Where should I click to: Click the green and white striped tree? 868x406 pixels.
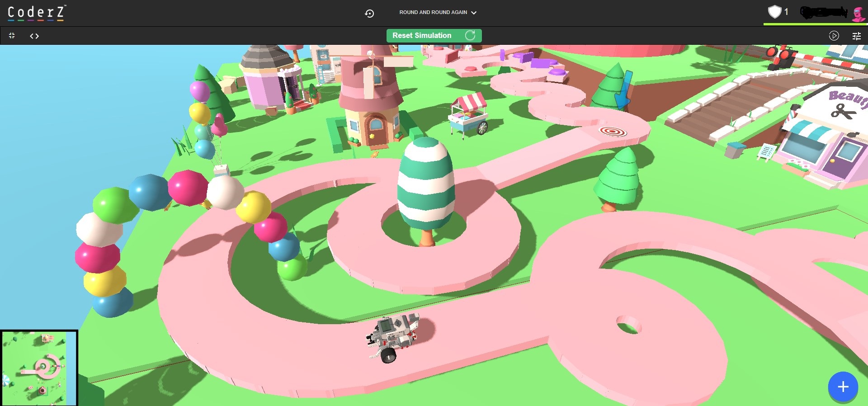(x=426, y=190)
